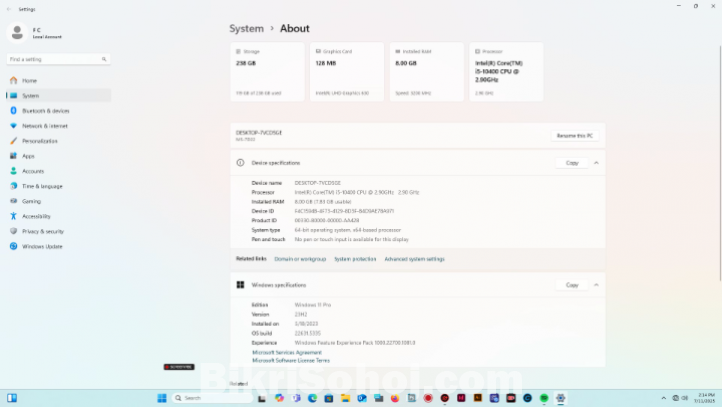Collapse the Windows specifications section
The height and width of the screenshot is (407, 722).
click(596, 285)
